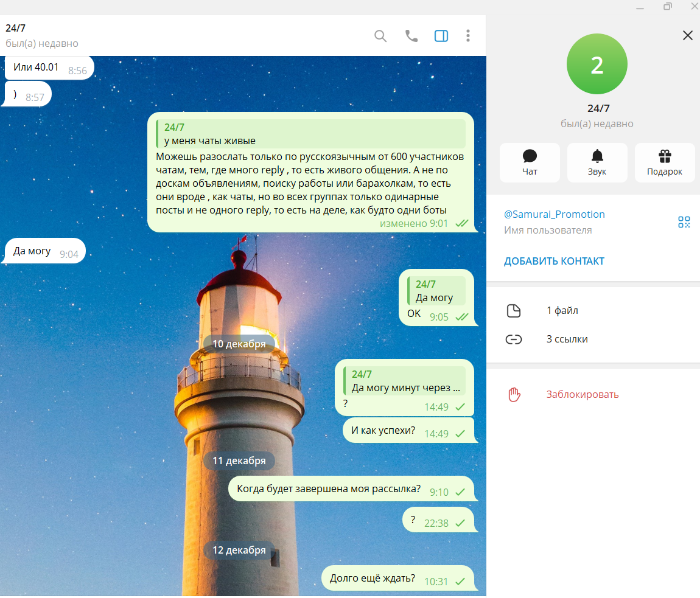The width and height of the screenshot is (700, 598).
Task: Click the 24/7 chat header title
Action: [16, 28]
